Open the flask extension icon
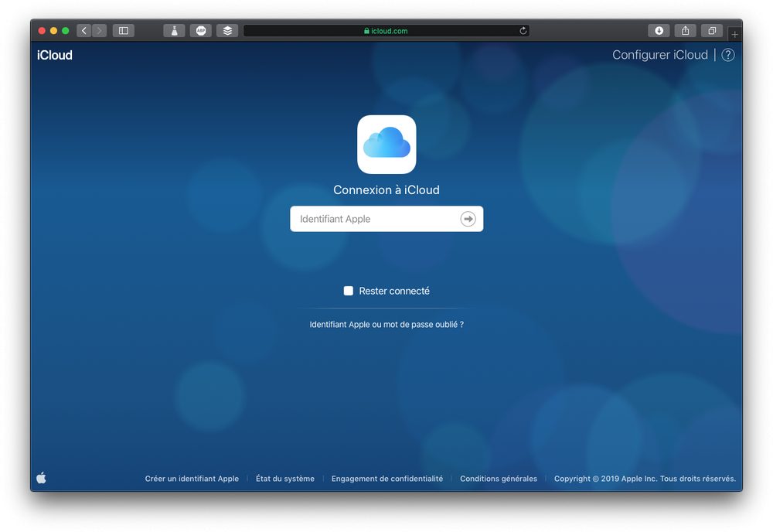Screen dimensions: 773x532 click(x=174, y=31)
